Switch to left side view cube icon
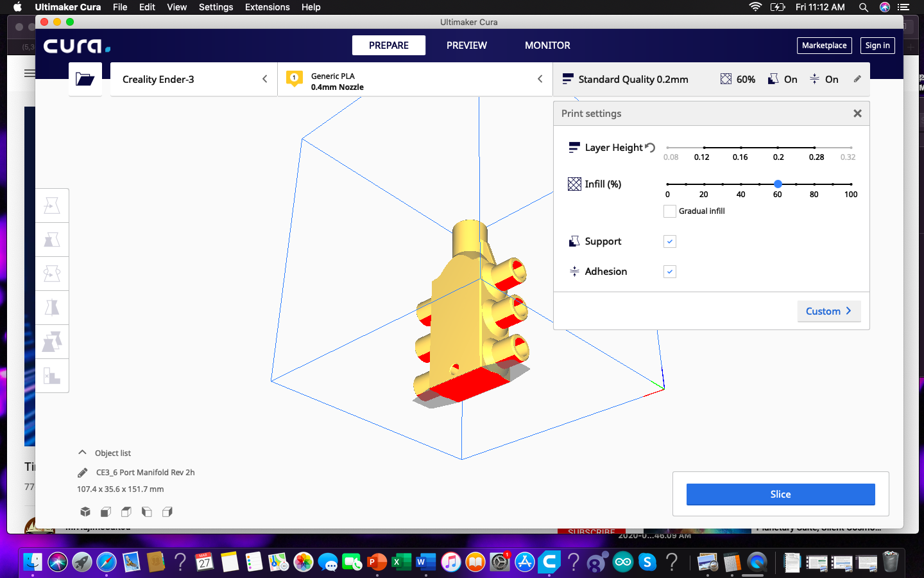924x578 pixels. (x=147, y=512)
